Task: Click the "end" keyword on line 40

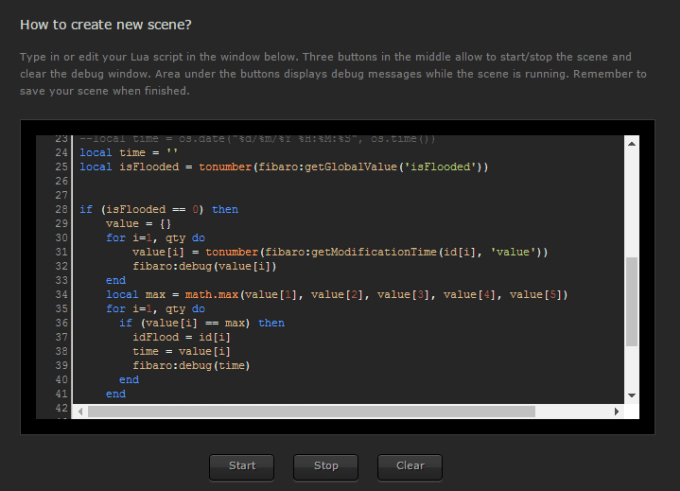Action: point(129,380)
